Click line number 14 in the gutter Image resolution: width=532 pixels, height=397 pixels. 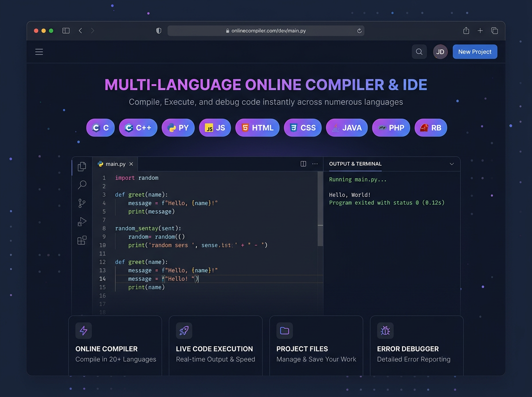102,279
